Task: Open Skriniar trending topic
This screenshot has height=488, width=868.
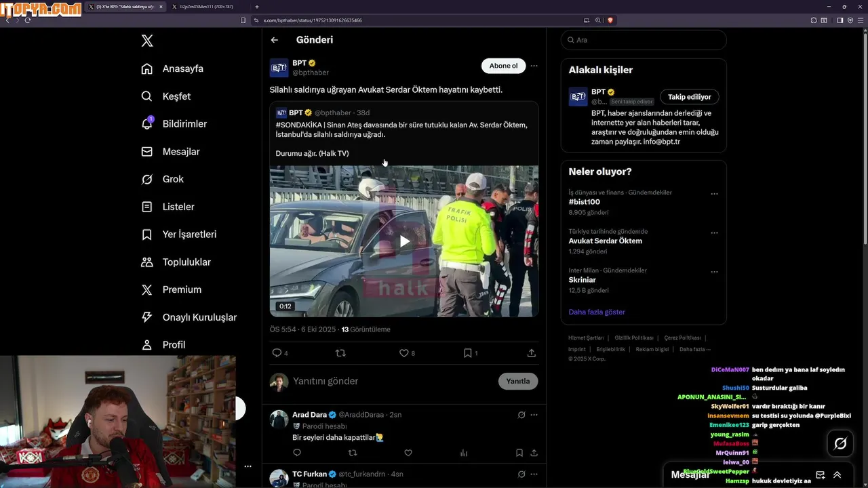Action: point(583,280)
